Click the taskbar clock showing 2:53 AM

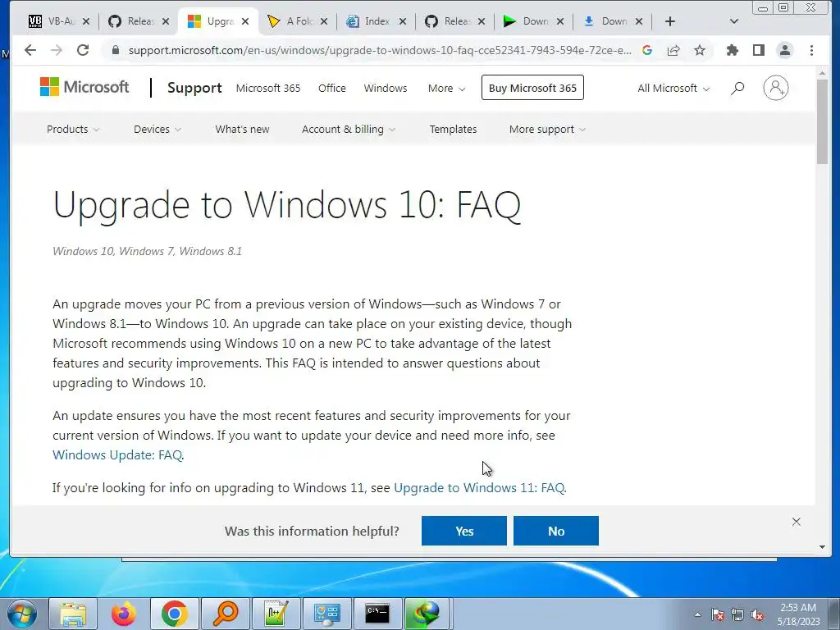(798, 614)
